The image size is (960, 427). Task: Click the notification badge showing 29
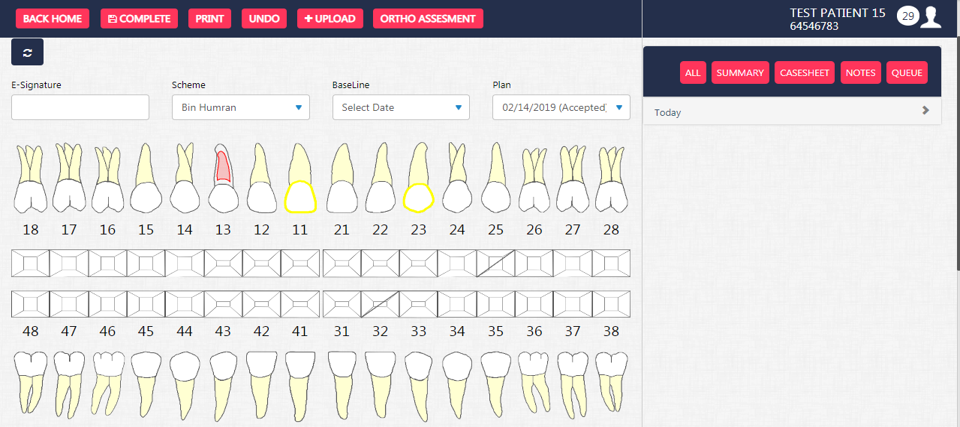point(908,17)
